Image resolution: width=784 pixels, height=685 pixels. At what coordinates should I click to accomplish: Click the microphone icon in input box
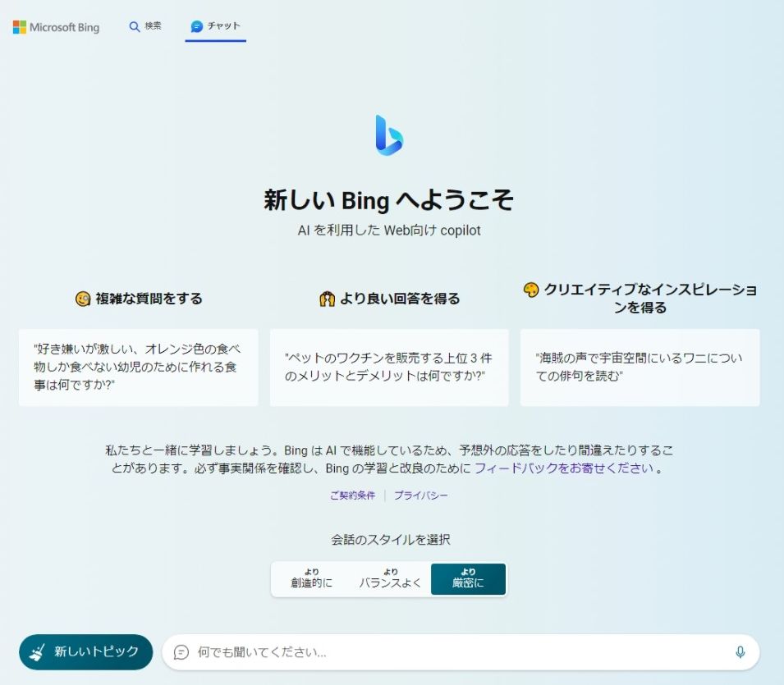(x=740, y=652)
